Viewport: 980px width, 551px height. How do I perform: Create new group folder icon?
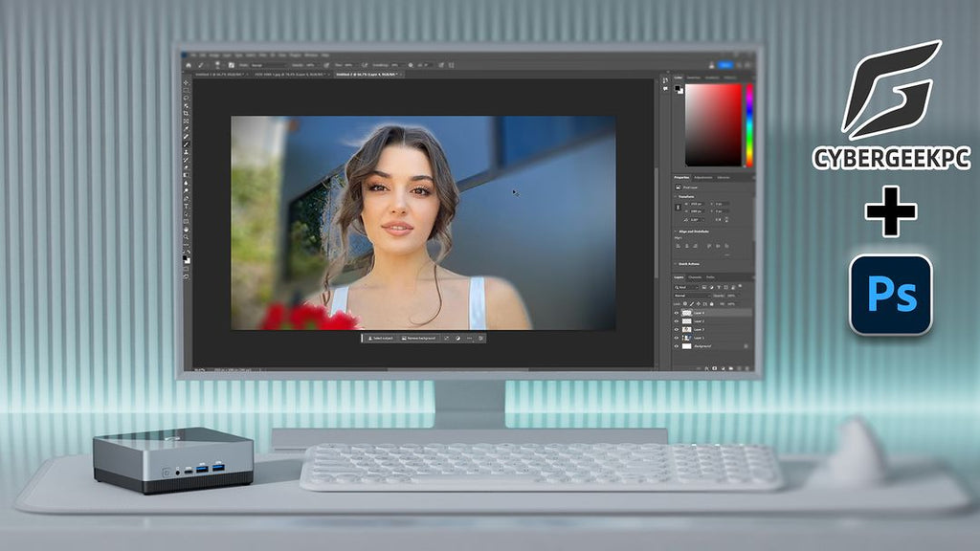pyautogui.click(x=730, y=368)
